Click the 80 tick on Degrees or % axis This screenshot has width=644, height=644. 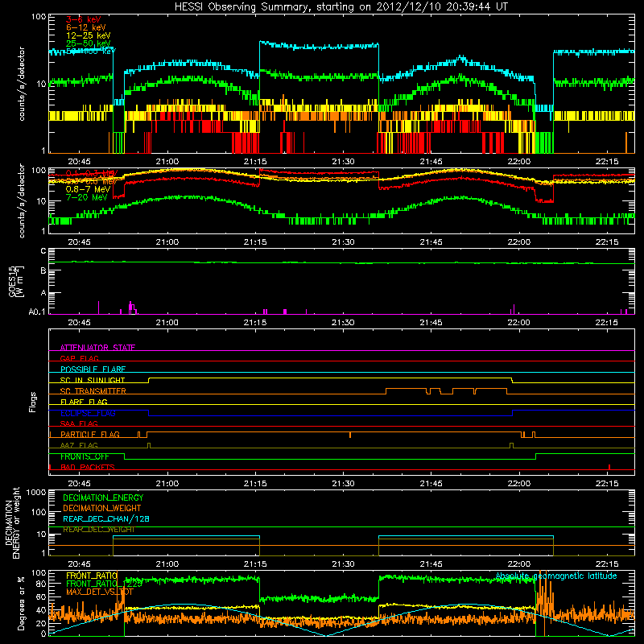tap(41, 584)
